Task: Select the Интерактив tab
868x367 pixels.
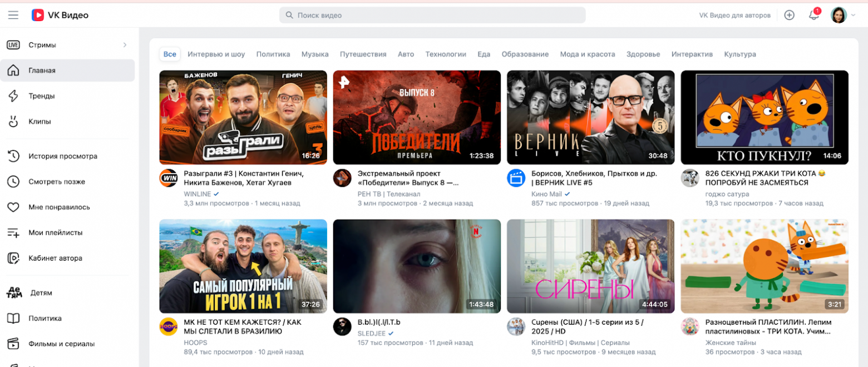Action: click(x=692, y=54)
